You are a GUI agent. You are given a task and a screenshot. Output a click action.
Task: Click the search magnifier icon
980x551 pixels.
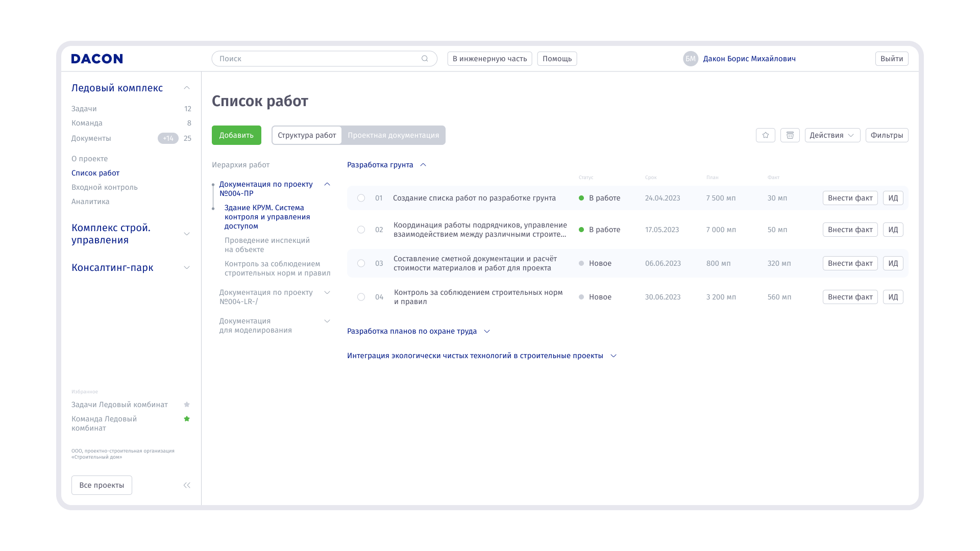[425, 59]
